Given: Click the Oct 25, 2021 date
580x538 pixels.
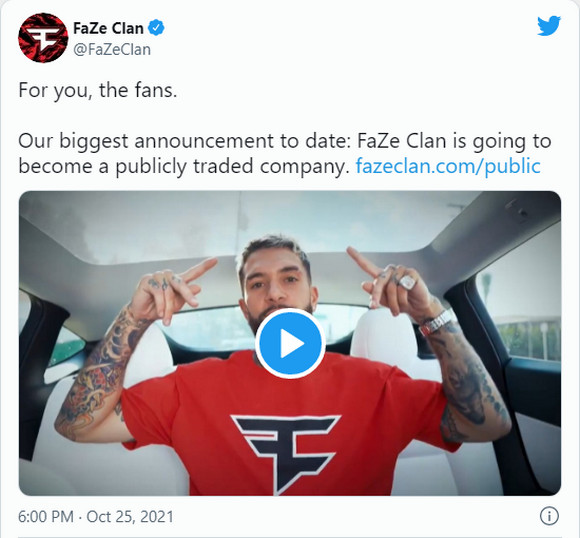Looking at the screenshot, I should (130, 517).
